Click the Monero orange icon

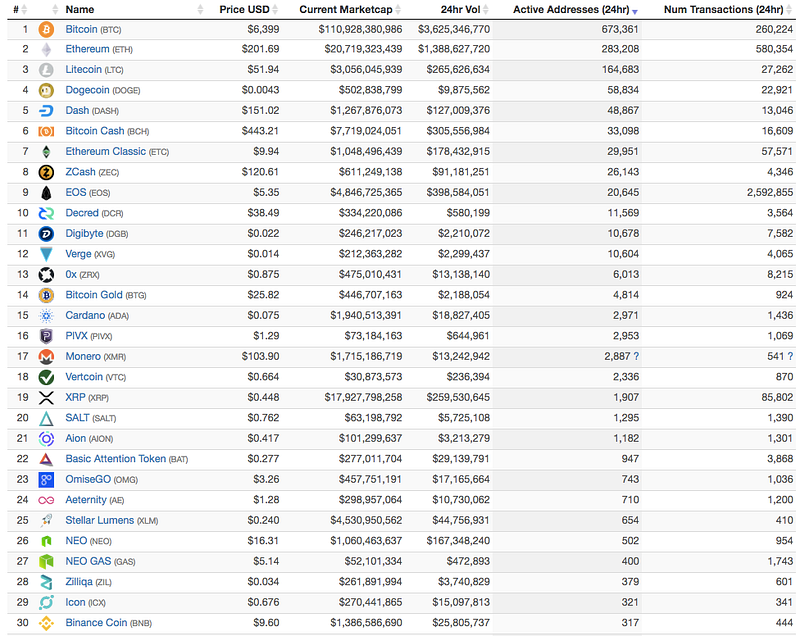tap(46, 357)
